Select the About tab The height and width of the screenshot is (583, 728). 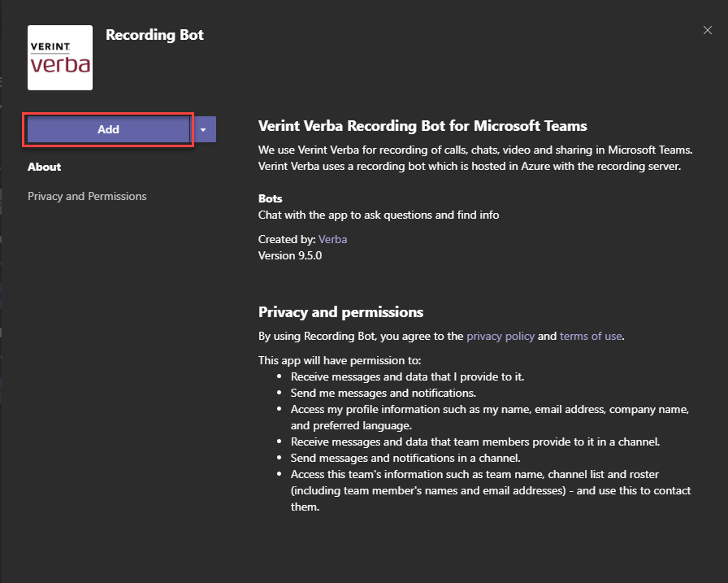(45, 167)
